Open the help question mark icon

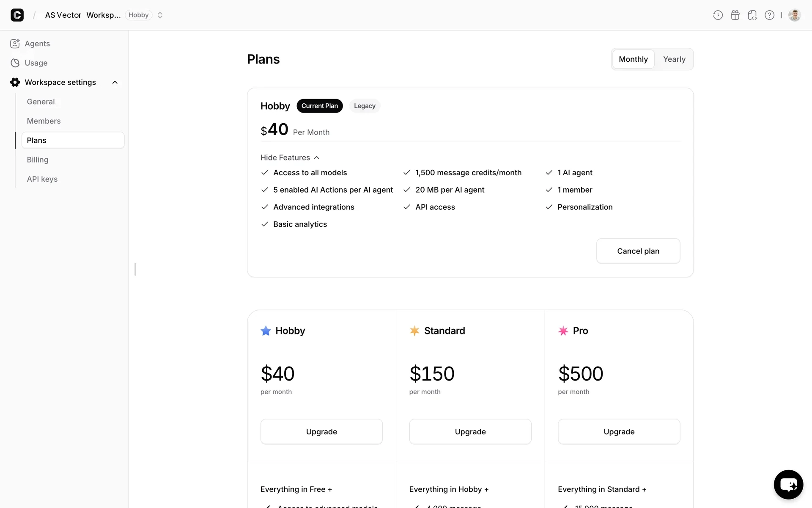coord(769,15)
